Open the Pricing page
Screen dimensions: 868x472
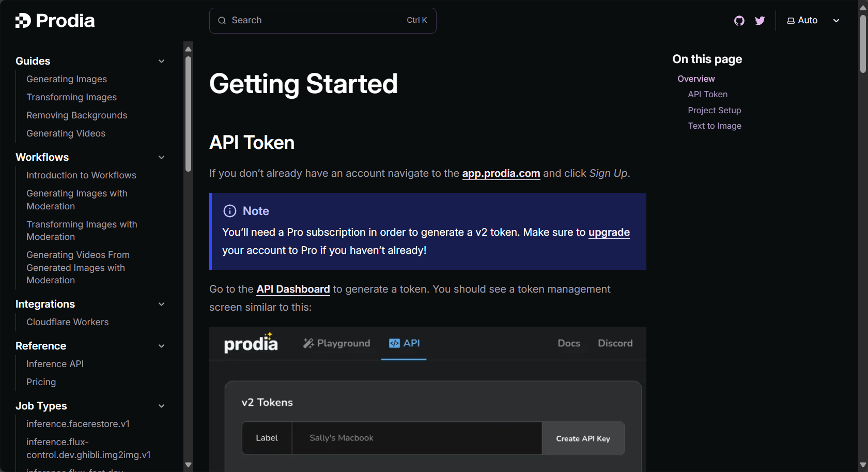coord(41,382)
